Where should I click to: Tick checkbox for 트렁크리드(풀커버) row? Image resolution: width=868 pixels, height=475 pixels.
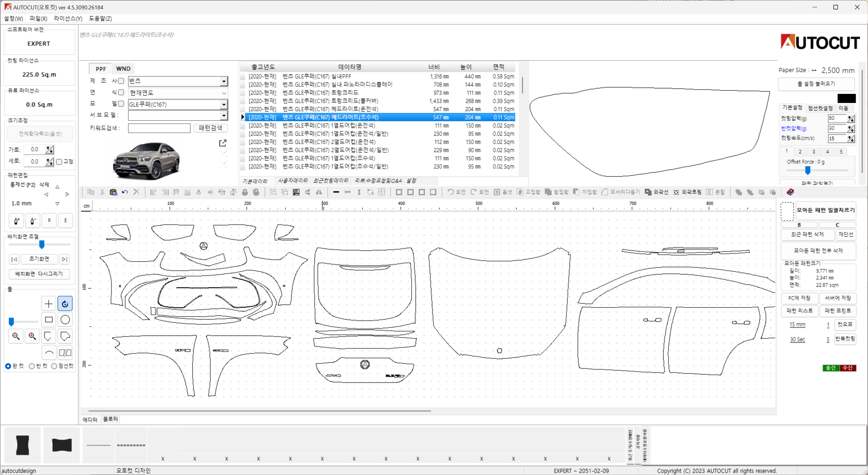(243, 101)
